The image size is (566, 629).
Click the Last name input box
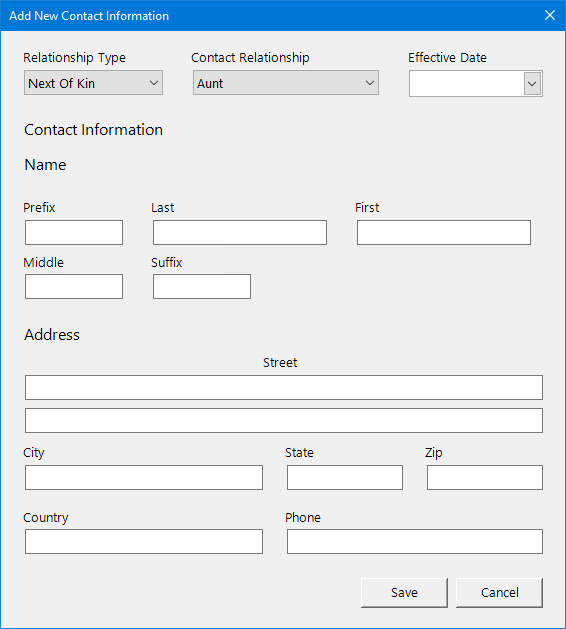click(240, 232)
